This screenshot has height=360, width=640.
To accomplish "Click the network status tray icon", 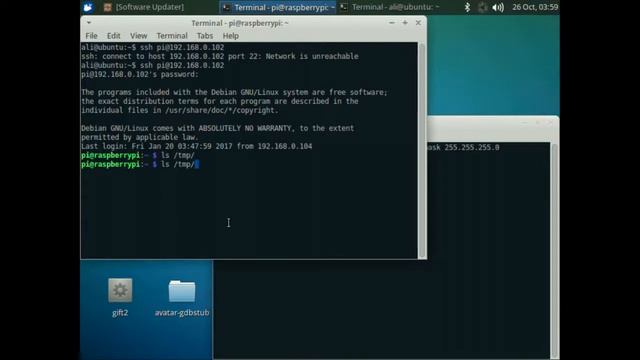I will tap(482, 7).
